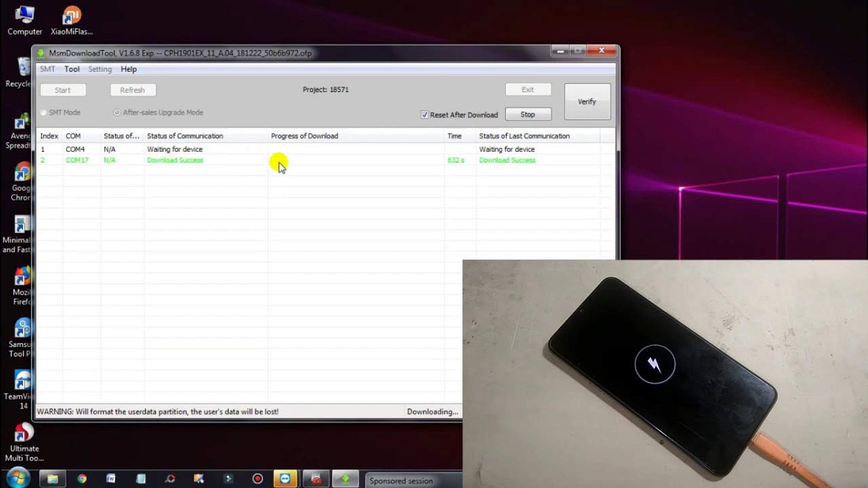Open the Tool menu
The height and width of the screenshot is (488, 868).
coord(72,69)
